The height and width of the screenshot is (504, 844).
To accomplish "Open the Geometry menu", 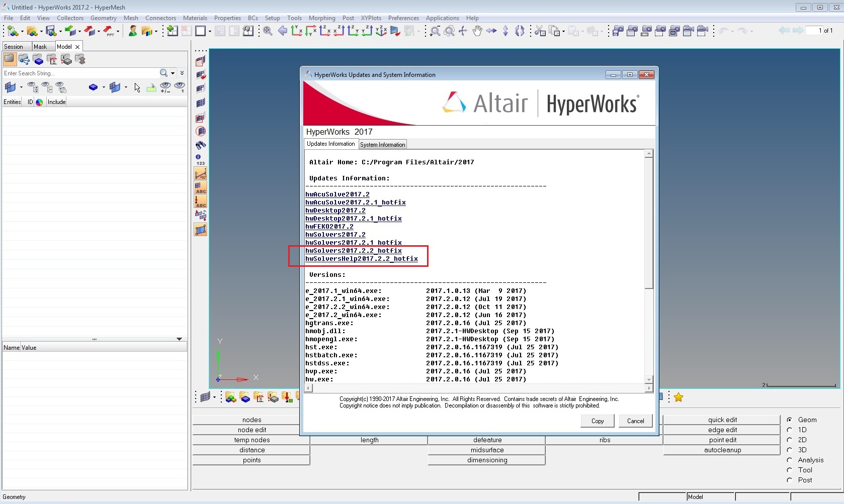I will pos(103,18).
